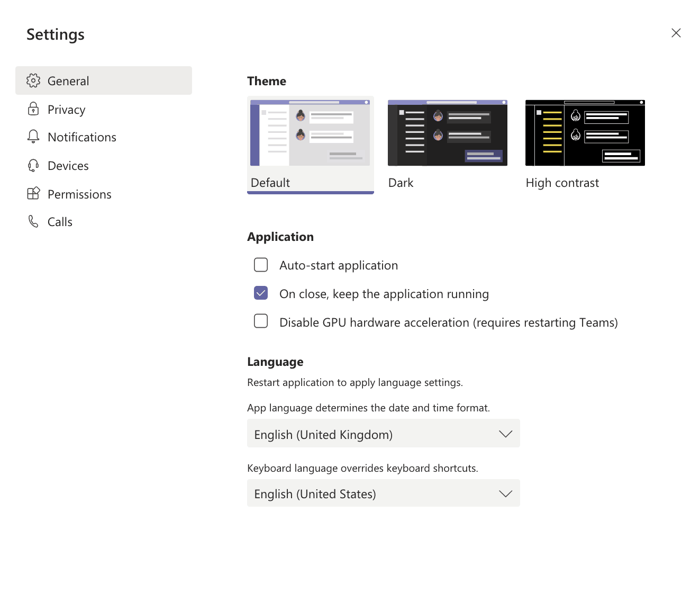The height and width of the screenshot is (611, 700).
Task: Select English (United States) keyboard language field
Action: click(370, 493)
